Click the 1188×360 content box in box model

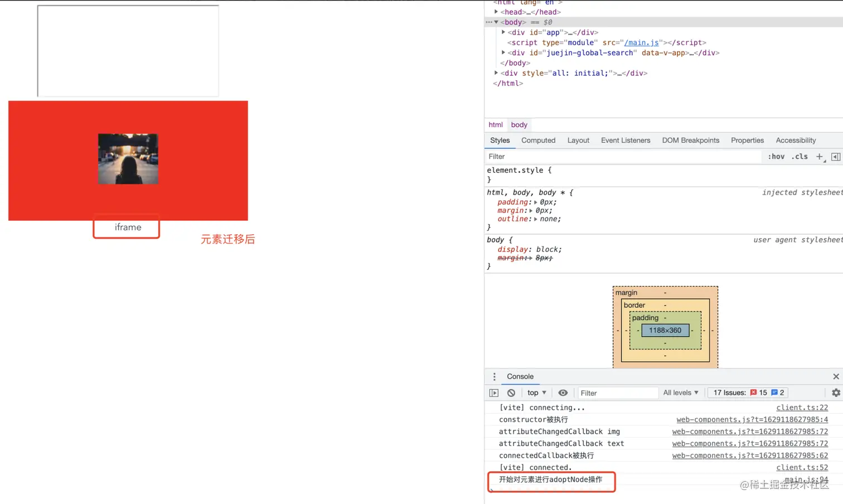pyautogui.click(x=665, y=331)
